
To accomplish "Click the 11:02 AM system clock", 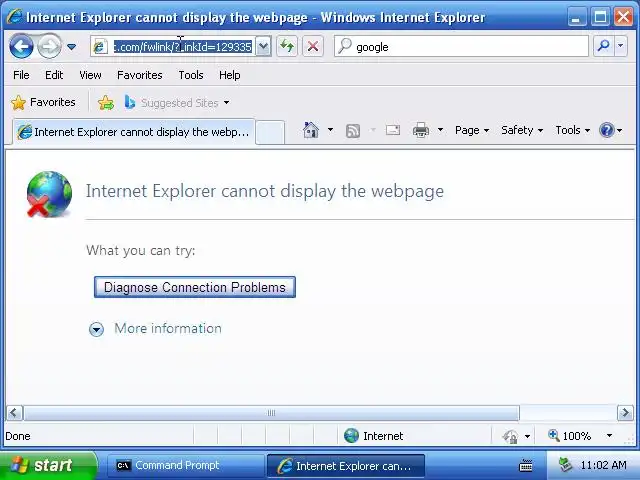I will click(603, 465).
